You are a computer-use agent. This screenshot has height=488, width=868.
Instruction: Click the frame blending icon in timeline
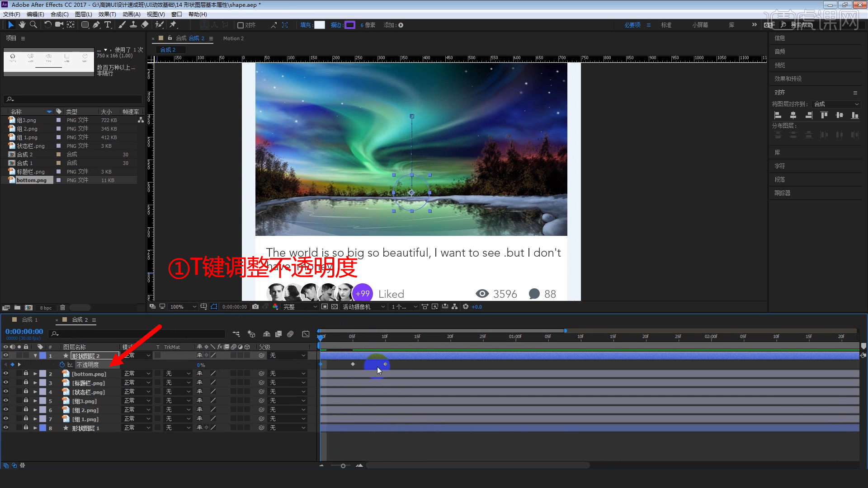[x=278, y=334]
